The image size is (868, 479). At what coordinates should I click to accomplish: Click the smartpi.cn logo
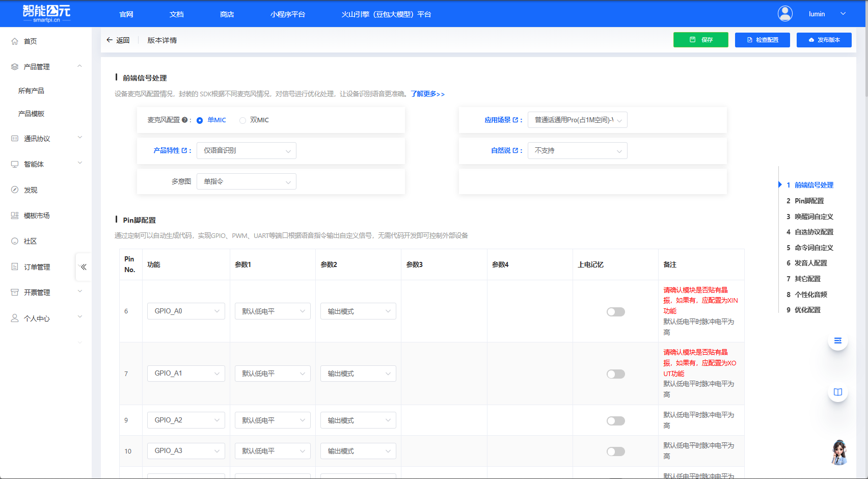46,14
